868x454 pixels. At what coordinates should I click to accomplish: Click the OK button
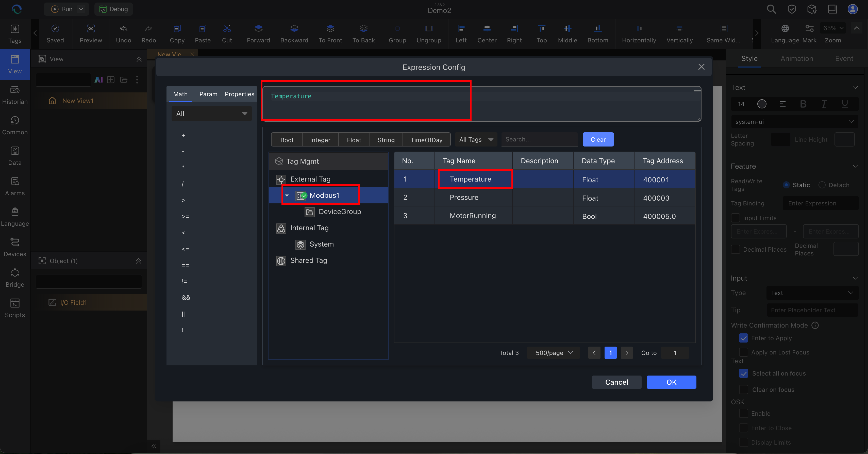[671, 382]
